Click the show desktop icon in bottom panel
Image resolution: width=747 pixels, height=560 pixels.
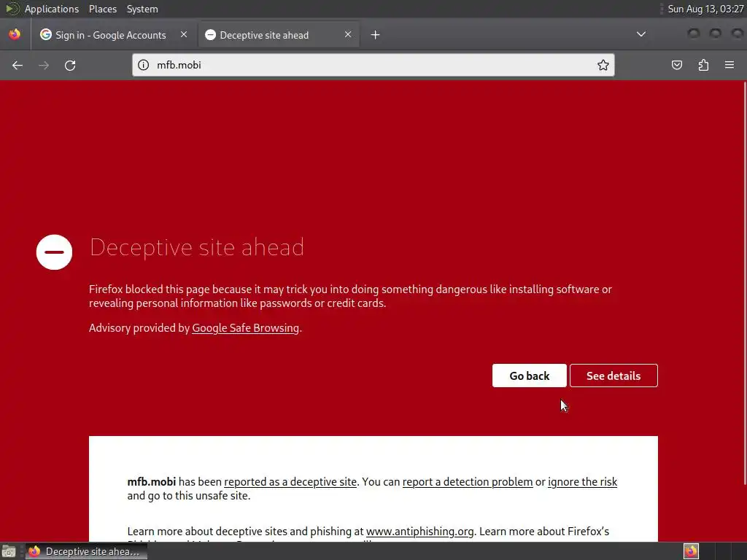pyautogui.click(x=9, y=551)
